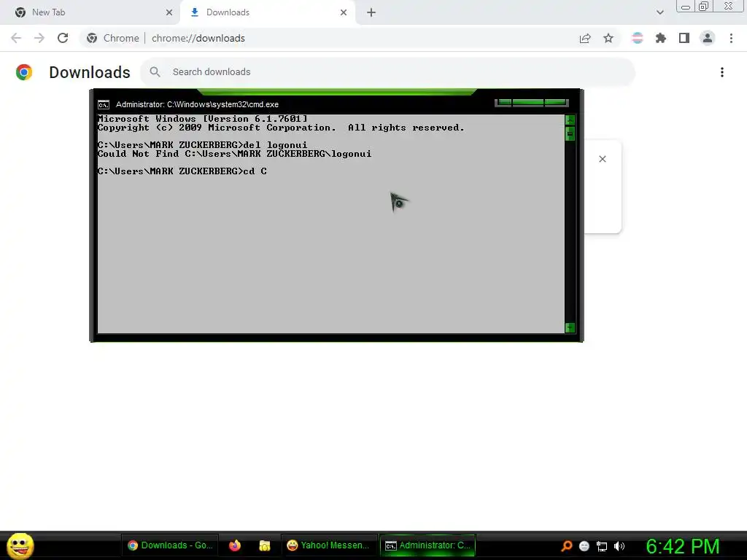Click the Chrome back arrow

[x=16, y=38]
